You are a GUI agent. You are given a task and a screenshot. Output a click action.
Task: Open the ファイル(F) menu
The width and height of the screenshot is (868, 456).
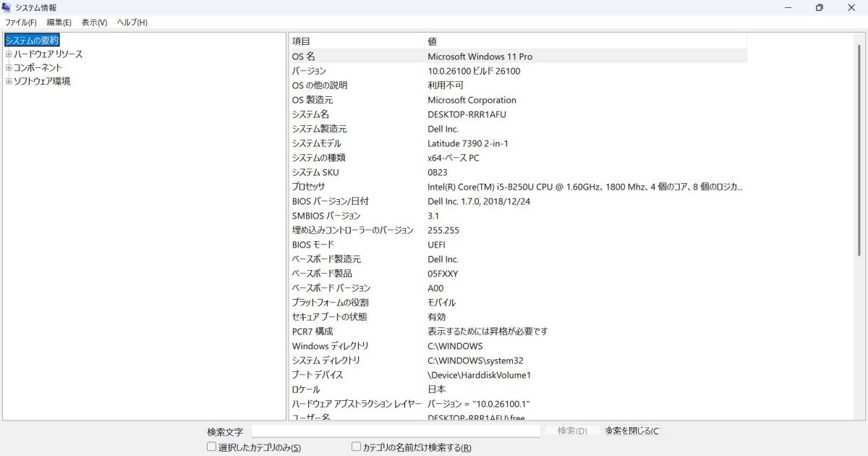point(20,22)
